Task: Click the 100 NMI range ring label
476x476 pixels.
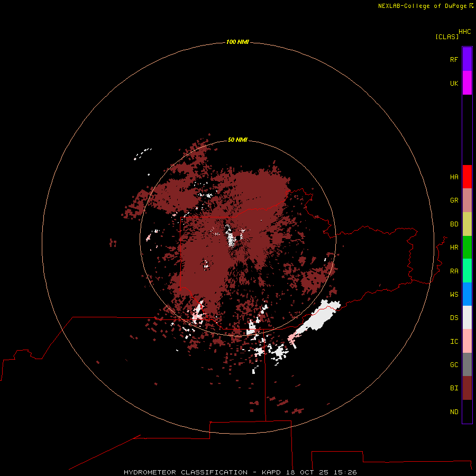Action: pos(237,42)
